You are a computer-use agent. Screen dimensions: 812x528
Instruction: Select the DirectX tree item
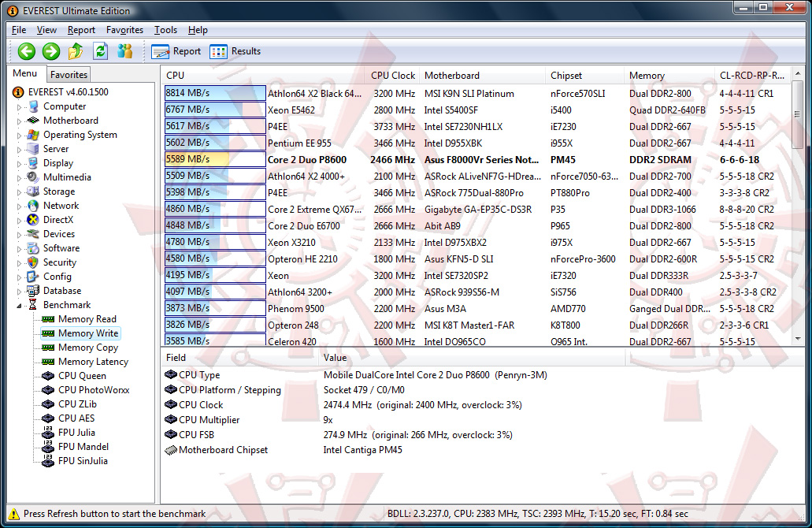tap(58, 220)
